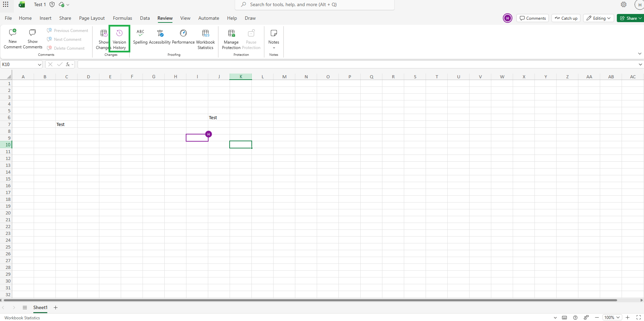Click Workbook Statistics in the status bar
This screenshot has height=321, width=644.
(22, 318)
